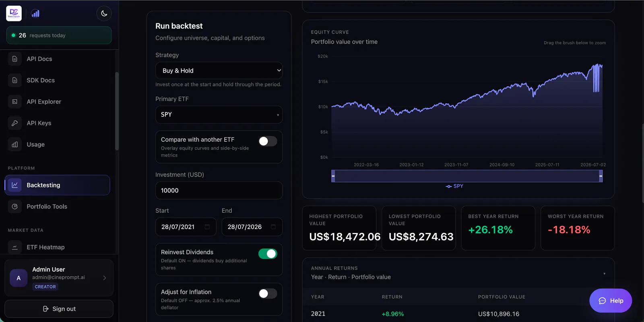Click the YEAR column header
This screenshot has height=322, width=644.
coord(318,297)
